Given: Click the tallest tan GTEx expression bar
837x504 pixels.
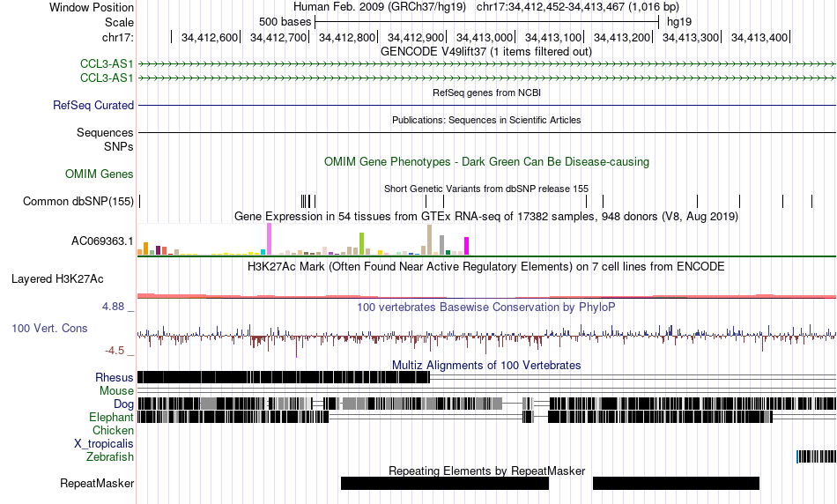Looking at the screenshot, I should pos(429,241).
